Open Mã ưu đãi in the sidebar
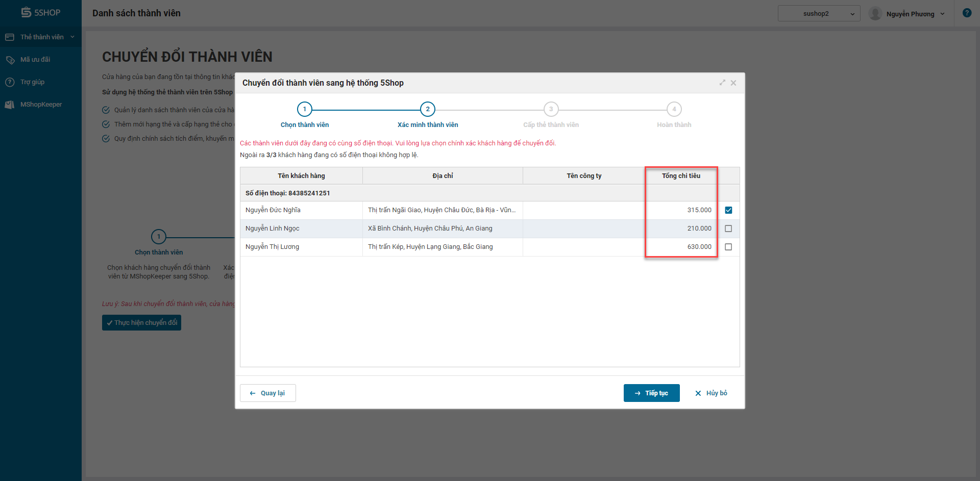 [35, 60]
